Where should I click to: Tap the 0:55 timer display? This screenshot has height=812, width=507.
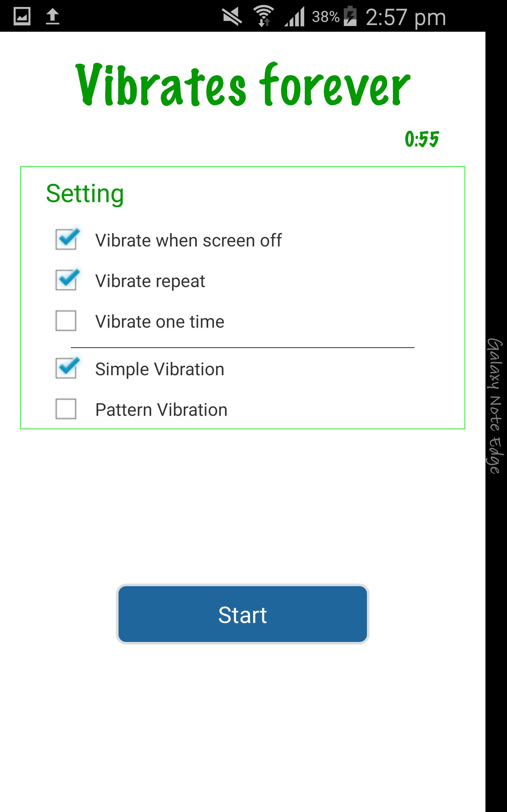coord(421,139)
